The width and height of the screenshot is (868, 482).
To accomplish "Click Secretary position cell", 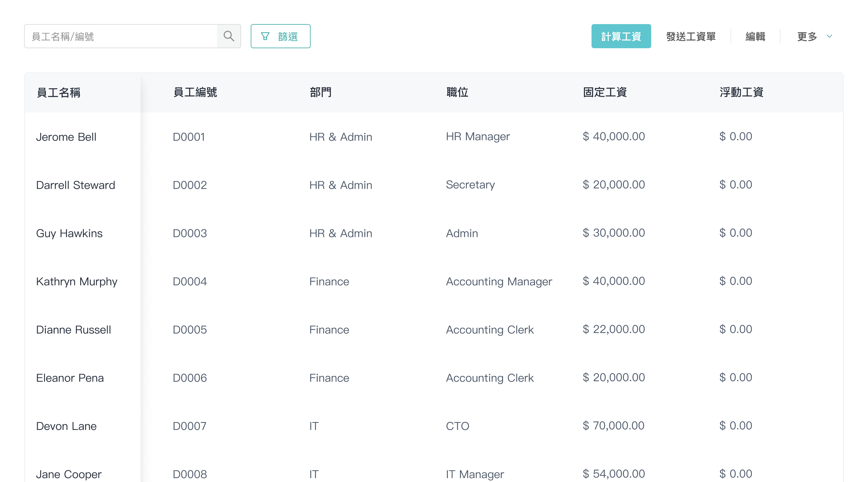I will tap(470, 185).
